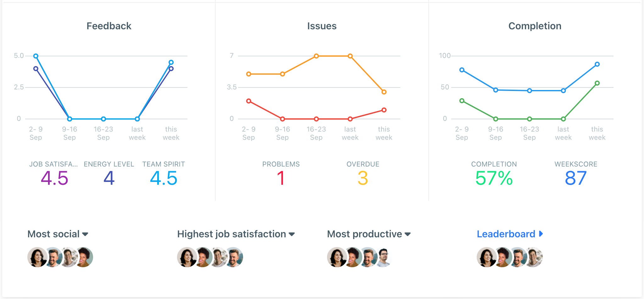Click the glasses avatar under Most productive
This screenshot has width=644, height=299.
[x=384, y=257]
